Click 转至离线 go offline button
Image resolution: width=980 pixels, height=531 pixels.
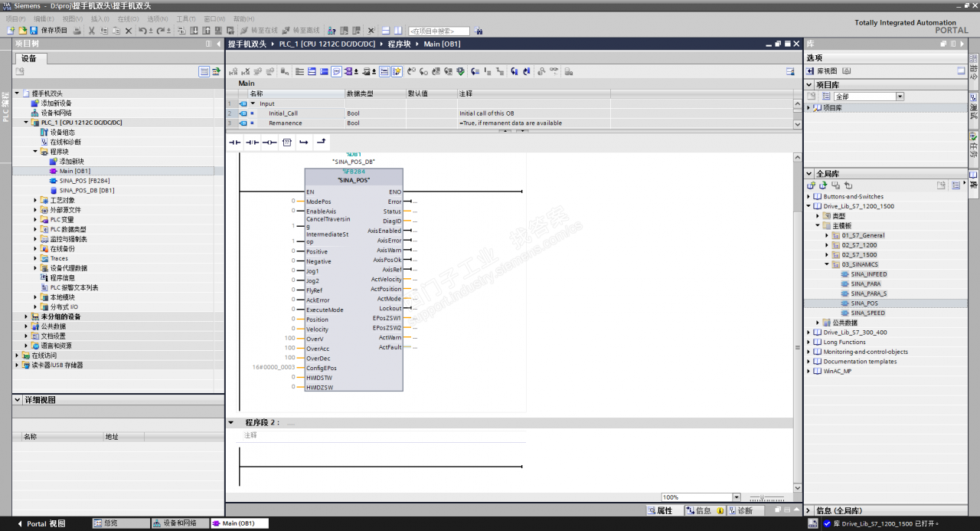(301, 31)
